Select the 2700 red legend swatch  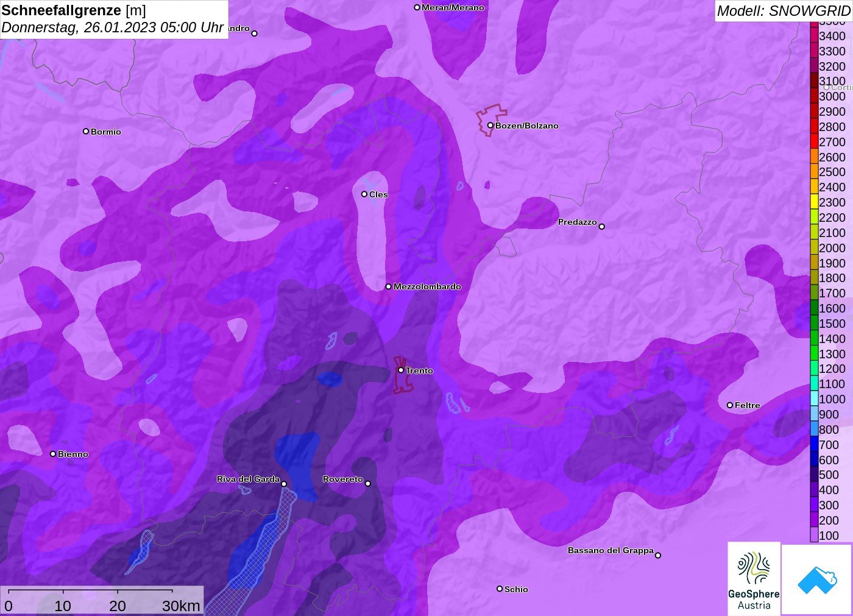(x=814, y=141)
